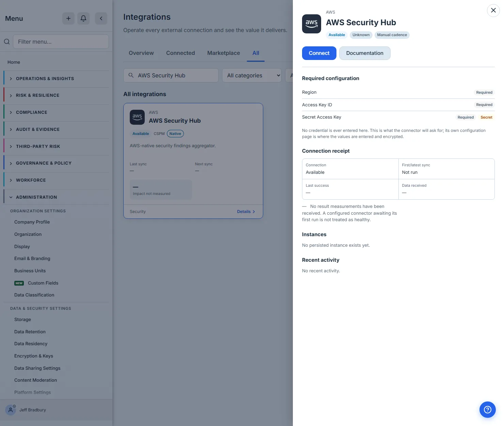Image resolution: width=504 pixels, height=426 pixels.
Task: Expand Risk & Resilience section
Action: [x=56, y=95]
